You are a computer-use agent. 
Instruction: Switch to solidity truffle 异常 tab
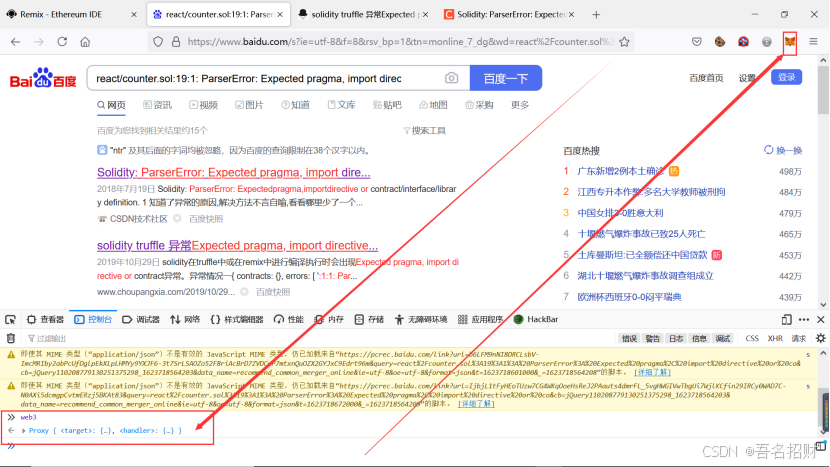(363, 14)
